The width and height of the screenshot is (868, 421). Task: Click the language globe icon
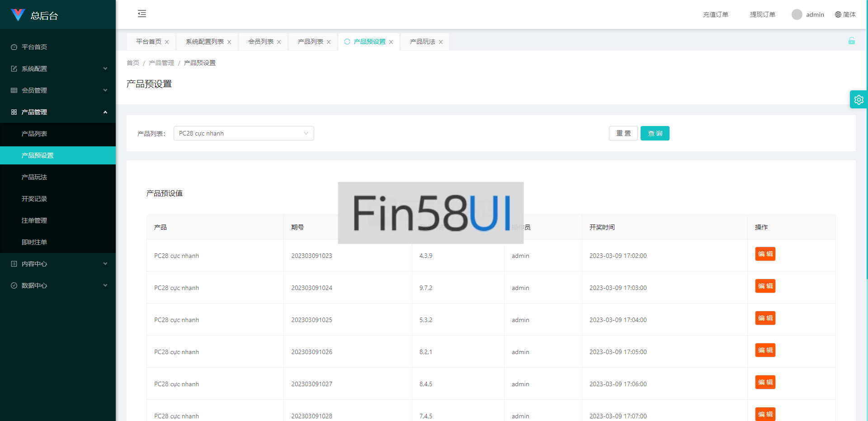[838, 14]
